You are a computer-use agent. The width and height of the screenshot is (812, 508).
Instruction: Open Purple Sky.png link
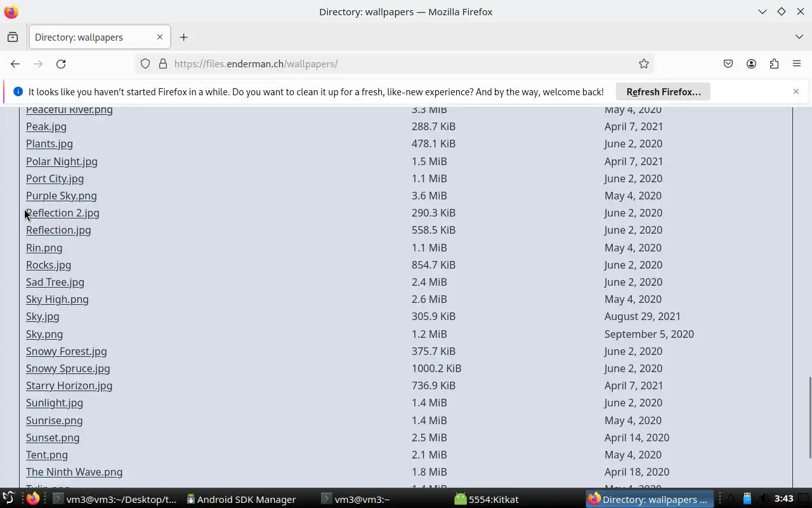click(x=62, y=196)
